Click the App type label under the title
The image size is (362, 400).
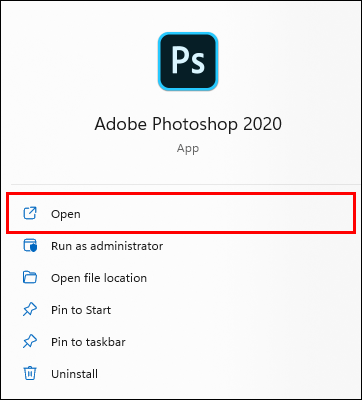point(188,149)
